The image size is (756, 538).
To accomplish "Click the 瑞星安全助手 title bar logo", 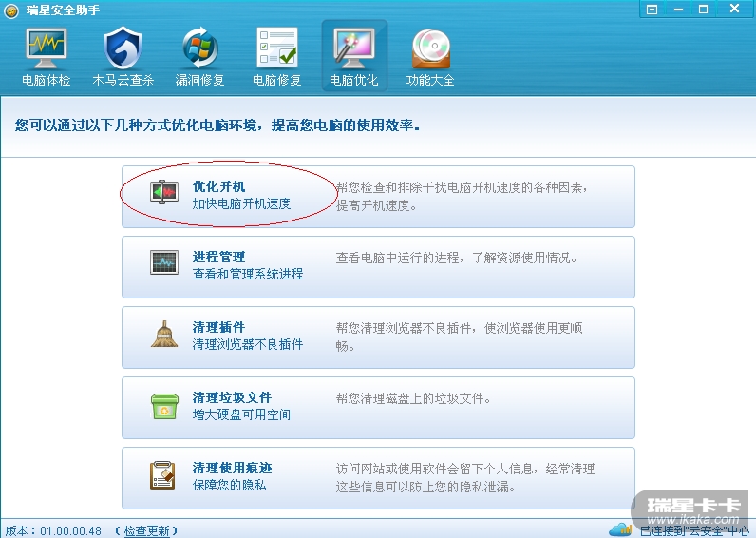I will 11,10.
